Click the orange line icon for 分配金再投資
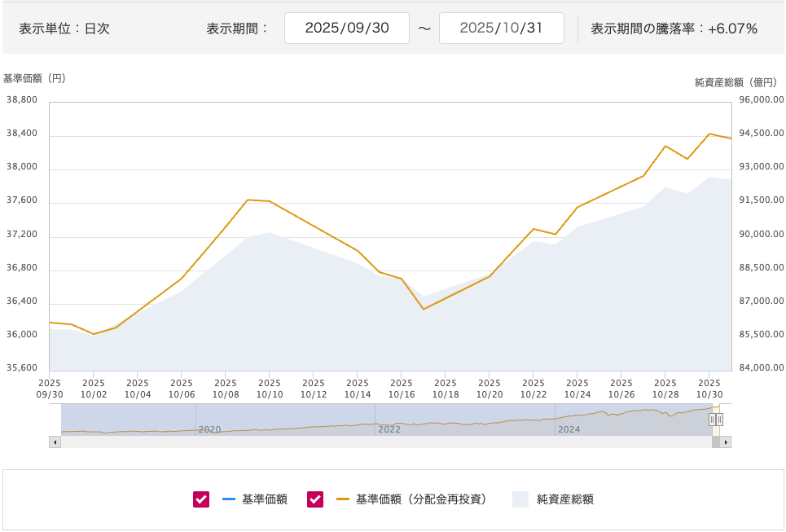This screenshot has height=532, width=786. (342, 499)
